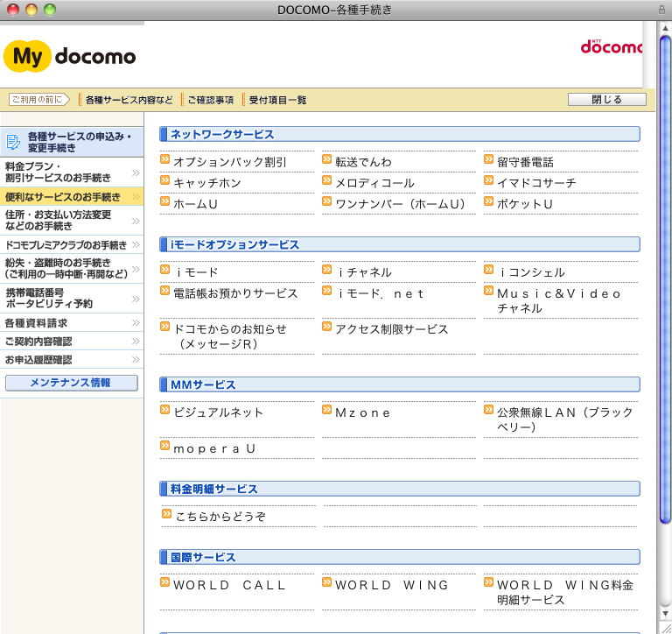This screenshot has height=634, width=672.
Task: Click the ご利用の前に label tag
Action: (39, 100)
